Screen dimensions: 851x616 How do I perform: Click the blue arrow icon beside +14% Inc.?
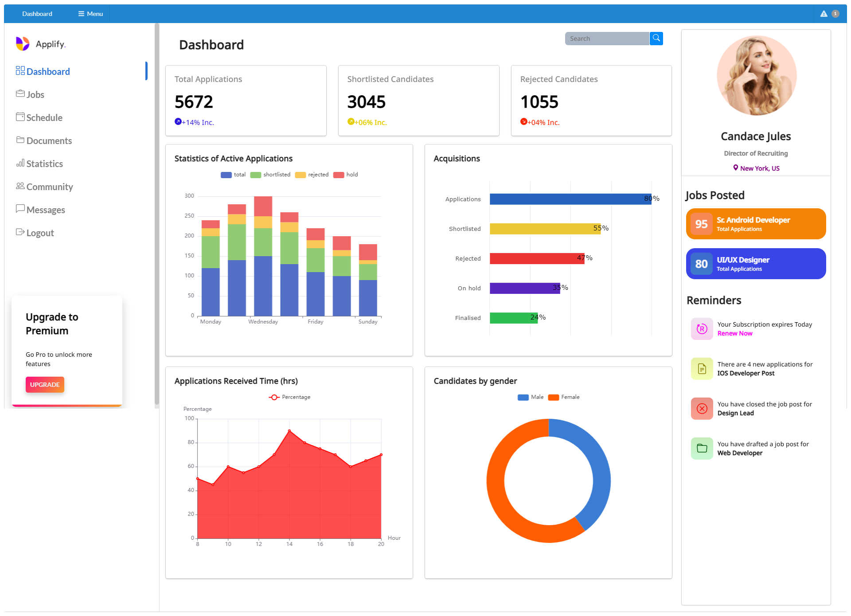click(x=178, y=121)
